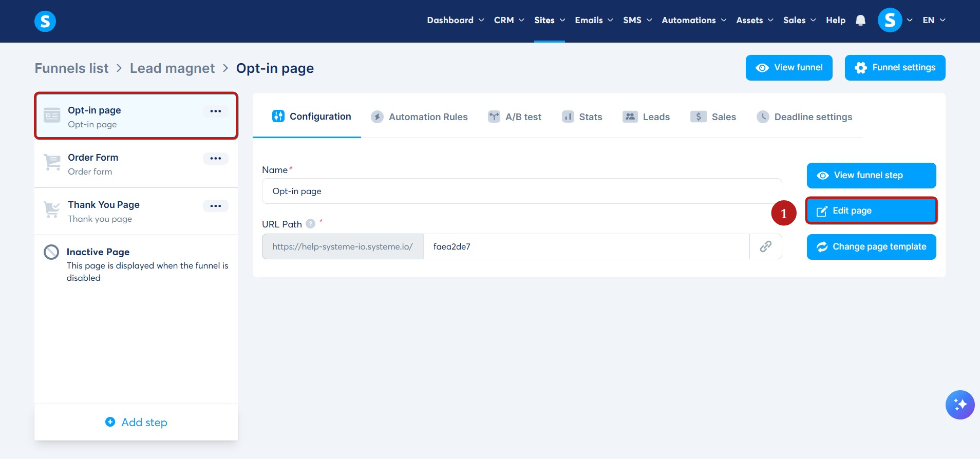Open the AI assistant sparkle button
Viewport: 980px width, 459px height.
click(x=960, y=405)
